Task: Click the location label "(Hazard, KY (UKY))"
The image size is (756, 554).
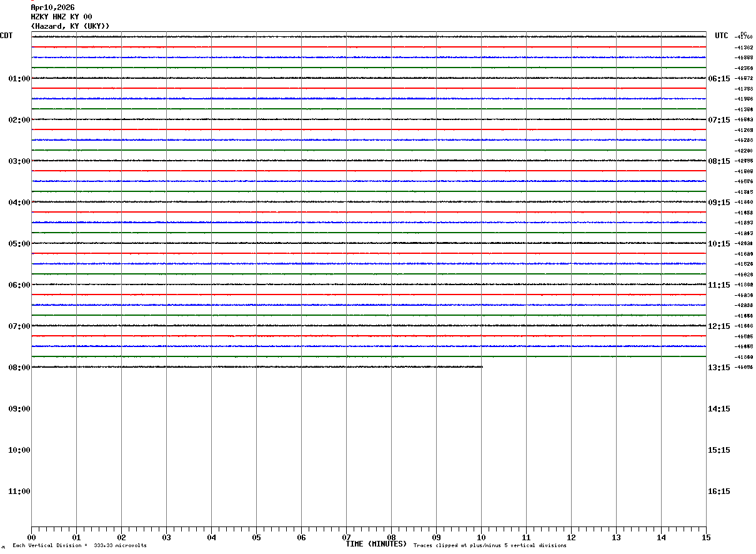Action: (70, 26)
